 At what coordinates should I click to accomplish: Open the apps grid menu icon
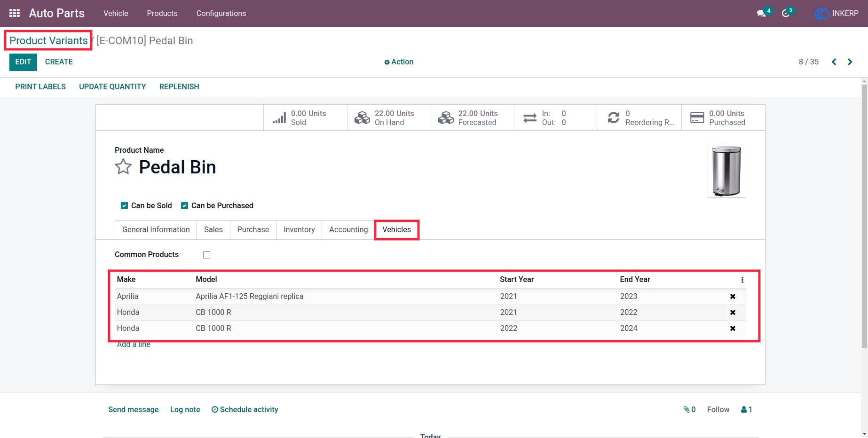[x=15, y=13]
